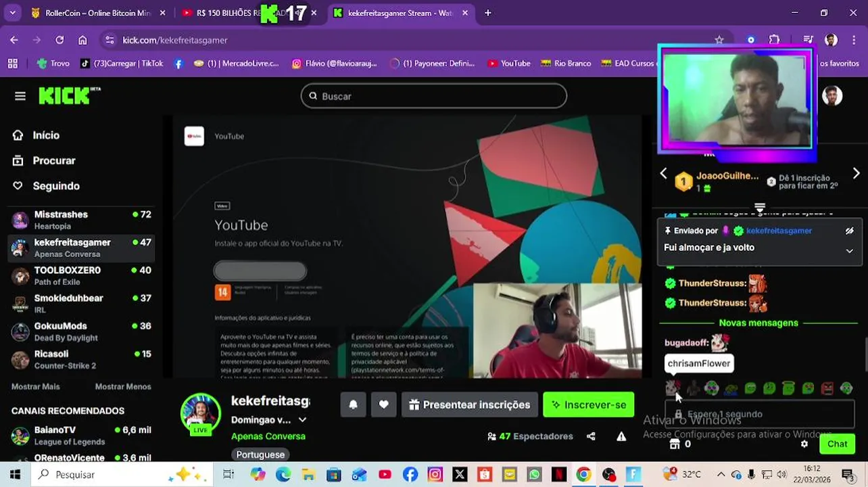
Task: Open Ricasoli channel
Action: 82,359
